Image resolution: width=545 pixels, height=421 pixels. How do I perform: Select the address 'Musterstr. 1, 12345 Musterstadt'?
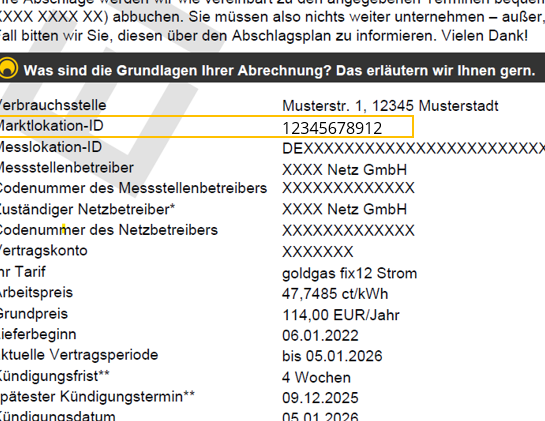390,106
